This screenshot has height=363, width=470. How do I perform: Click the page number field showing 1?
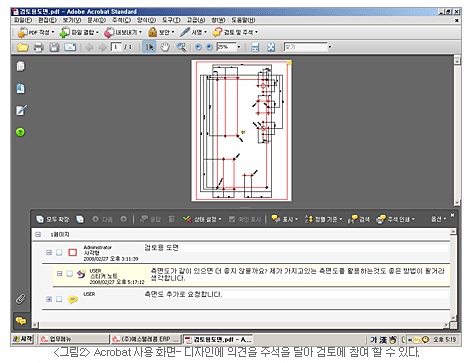[x=116, y=47]
